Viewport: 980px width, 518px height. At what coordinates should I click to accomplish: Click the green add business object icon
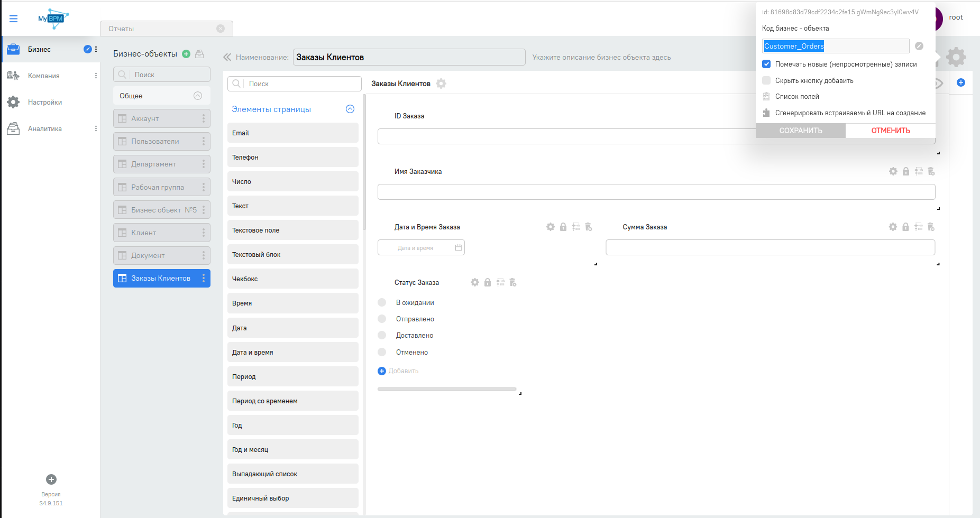click(186, 54)
